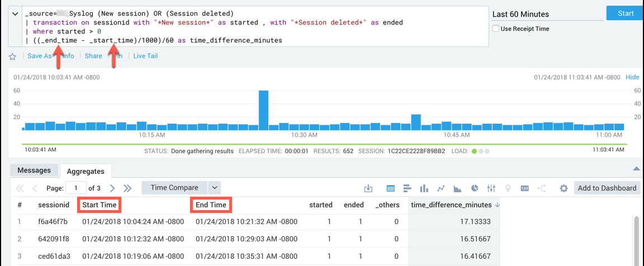Choose the line chart icon
The width and height of the screenshot is (644, 266).
(441, 188)
